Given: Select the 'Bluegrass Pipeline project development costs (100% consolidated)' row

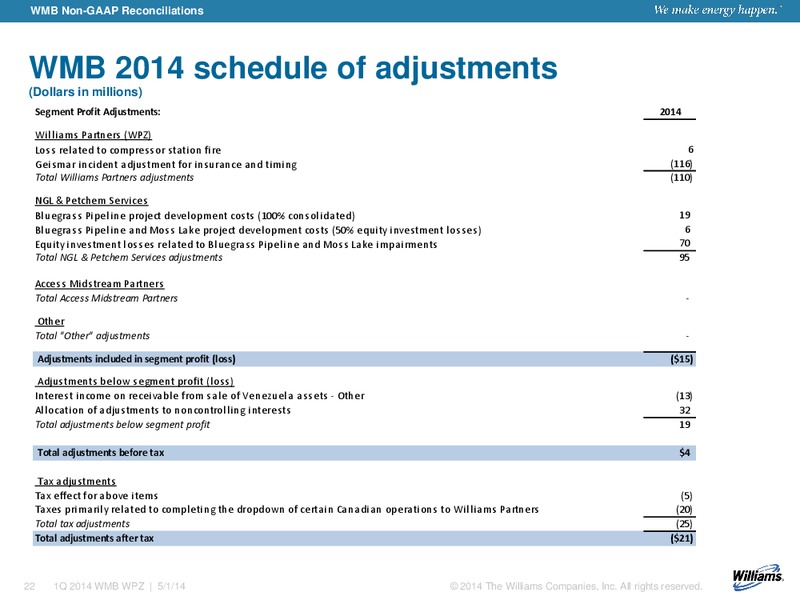Looking at the screenshot, I should (x=364, y=215).
